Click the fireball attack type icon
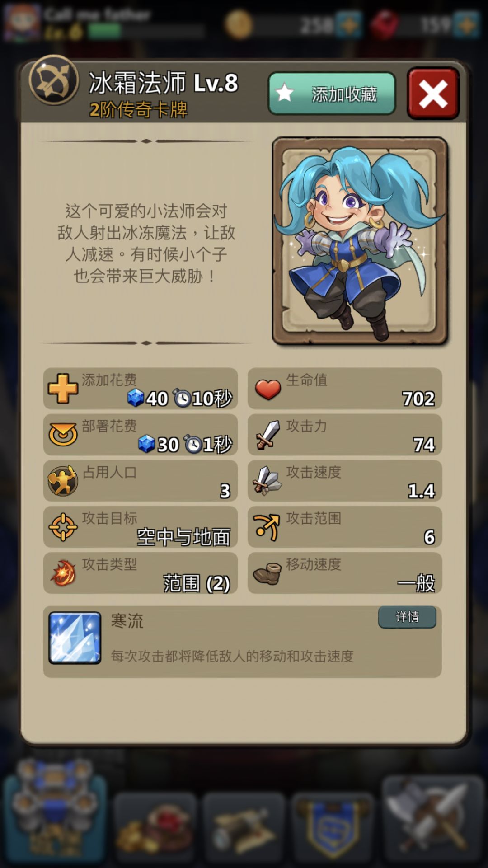The width and height of the screenshot is (488, 868). [x=63, y=573]
